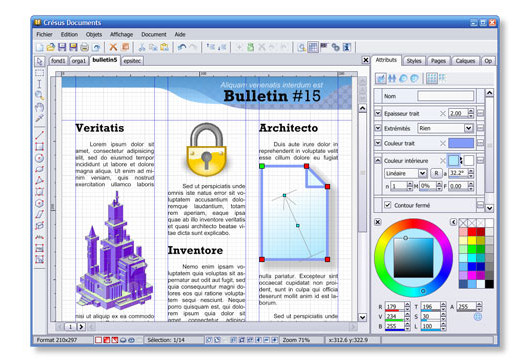Toggle the Contour fermé checkbox

tap(388, 205)
